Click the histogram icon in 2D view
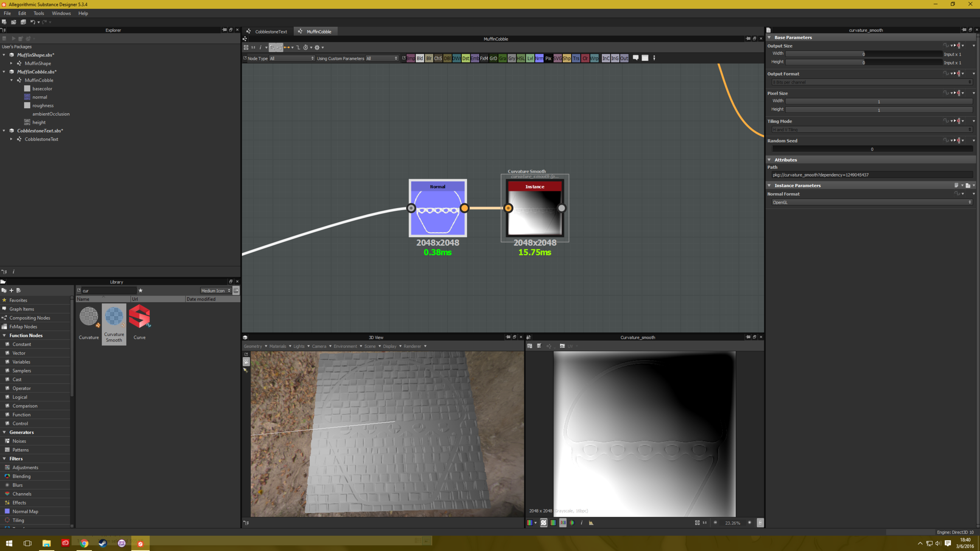This screenshot has height=551, width=980. point(591,523)
